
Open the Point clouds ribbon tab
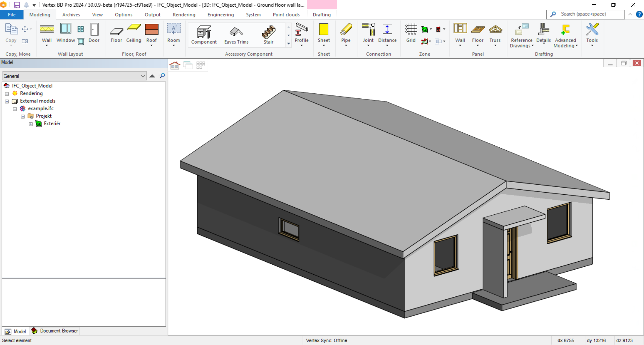point(286,15)
